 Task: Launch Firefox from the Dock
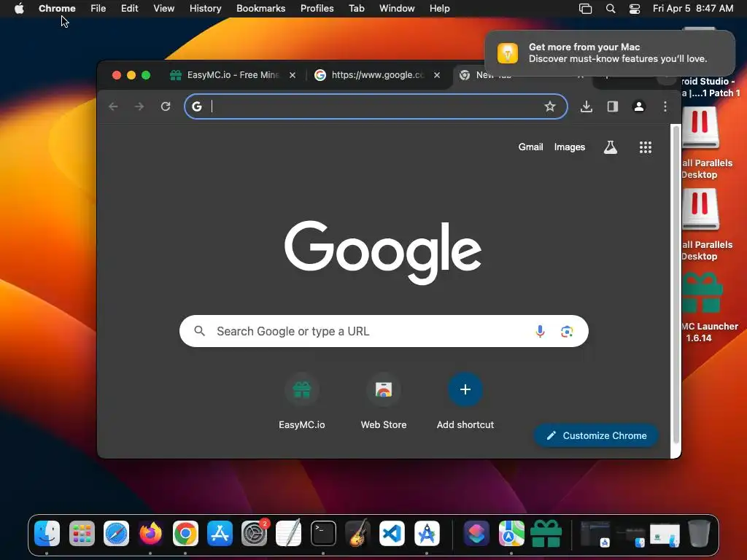[x=150, y=533]
